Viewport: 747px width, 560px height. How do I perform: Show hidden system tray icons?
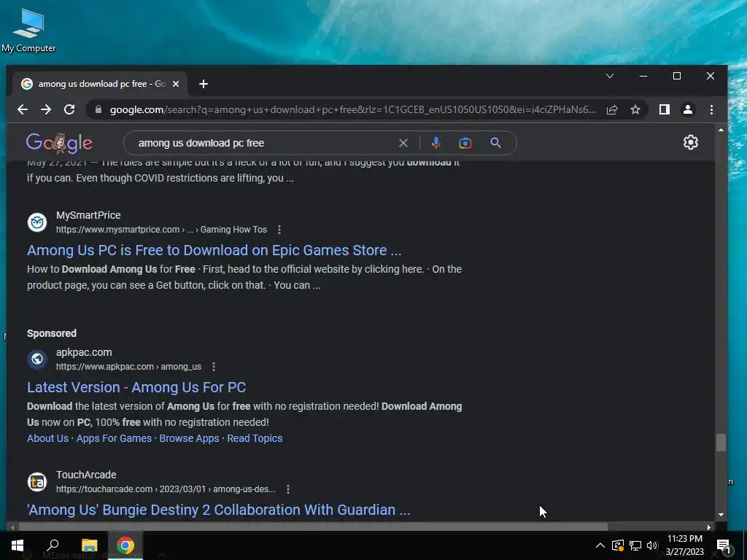(600, 545)
